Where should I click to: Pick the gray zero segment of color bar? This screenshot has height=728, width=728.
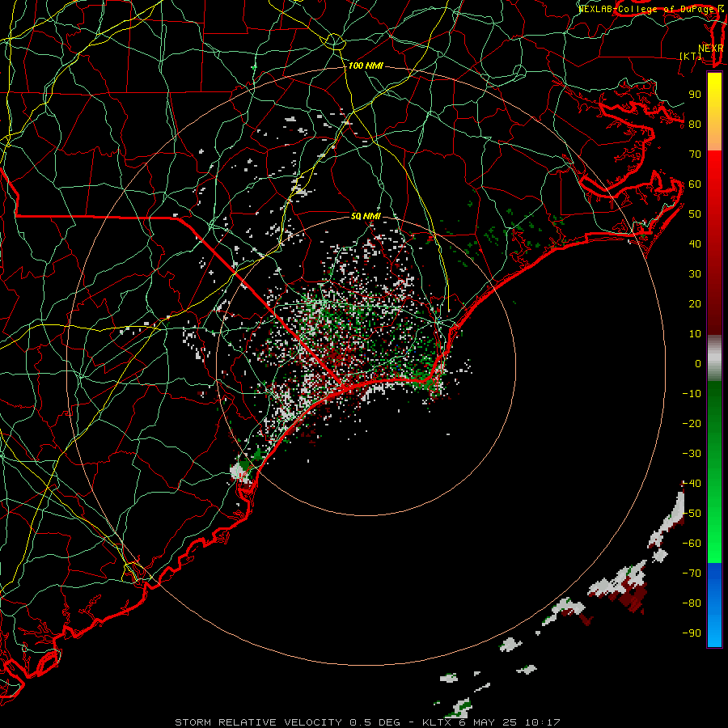coord(714,358)
